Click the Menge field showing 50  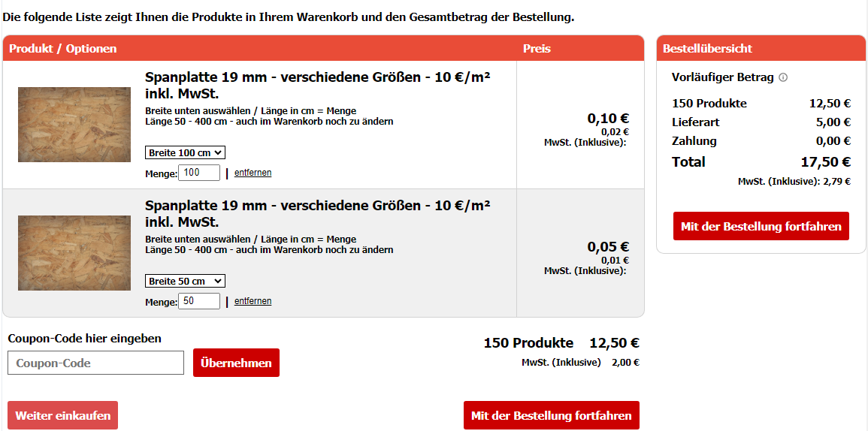pyautogui.click(x=199, y=301)
